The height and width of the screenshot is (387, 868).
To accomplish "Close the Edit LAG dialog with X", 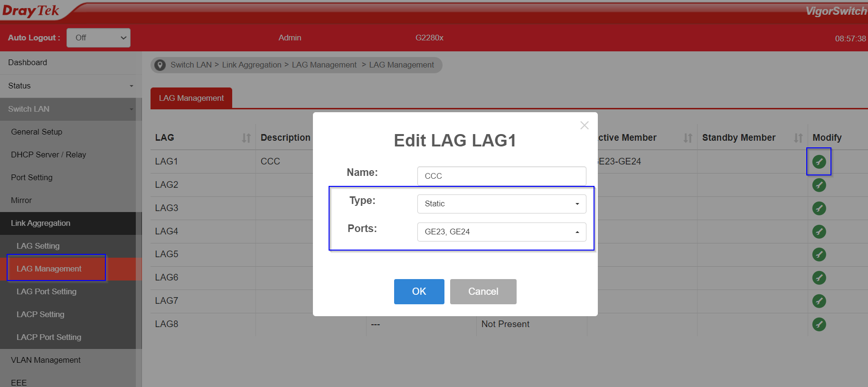I will tap(584, 125).
